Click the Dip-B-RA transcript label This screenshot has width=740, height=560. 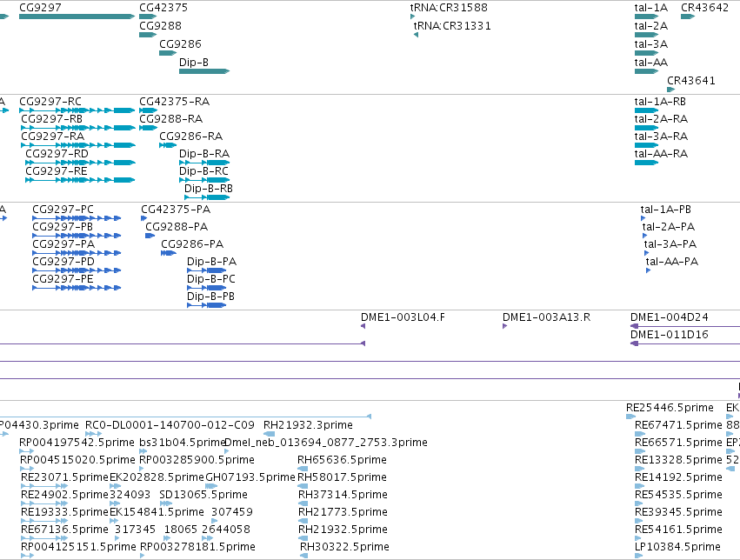coord(204,154)
